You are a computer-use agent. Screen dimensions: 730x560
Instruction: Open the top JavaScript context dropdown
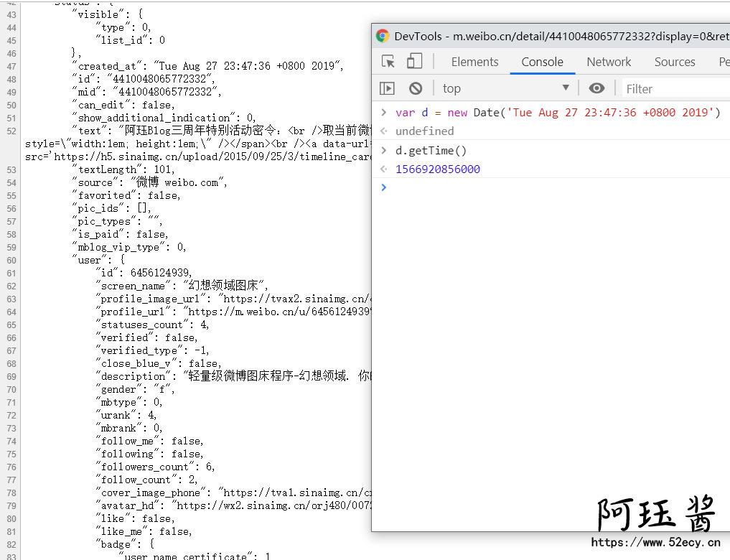click(506, 88)
